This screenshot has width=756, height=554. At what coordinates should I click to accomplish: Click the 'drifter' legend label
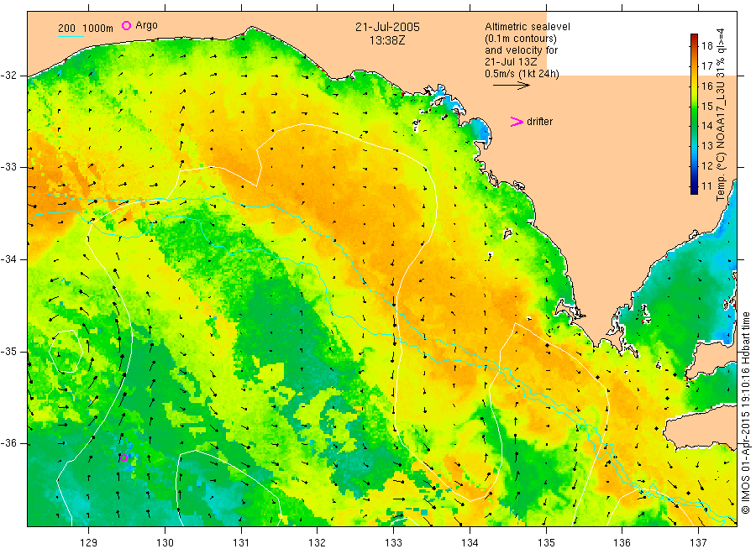539,122
